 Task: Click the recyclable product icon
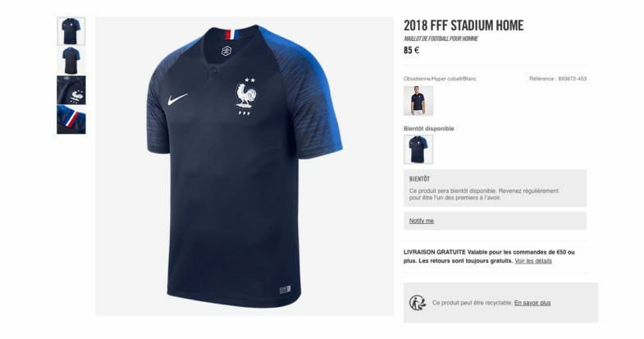pyautogui.click(x=418, y=303)
